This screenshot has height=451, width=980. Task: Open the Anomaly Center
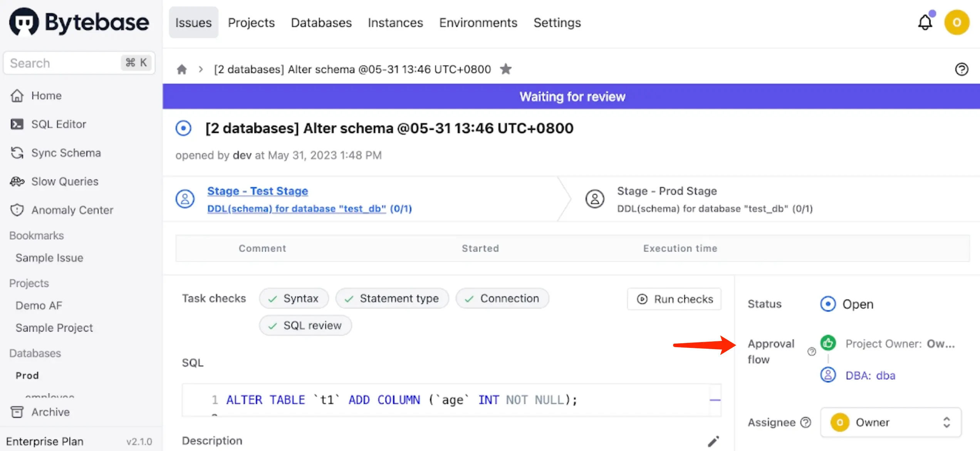pos(72,210)
